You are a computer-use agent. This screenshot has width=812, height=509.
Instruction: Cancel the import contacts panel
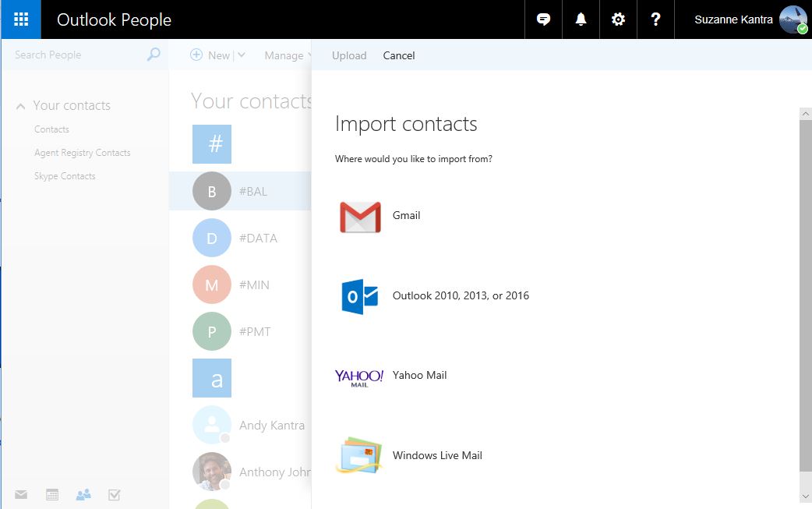pyautogui.click(x=399, y=55)
